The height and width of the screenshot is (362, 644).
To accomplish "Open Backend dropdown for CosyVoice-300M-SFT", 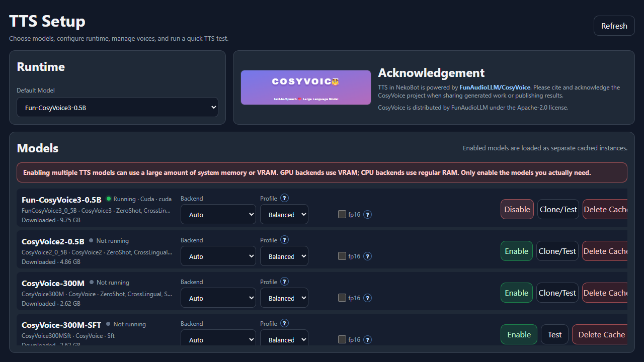I will point(218,337).
